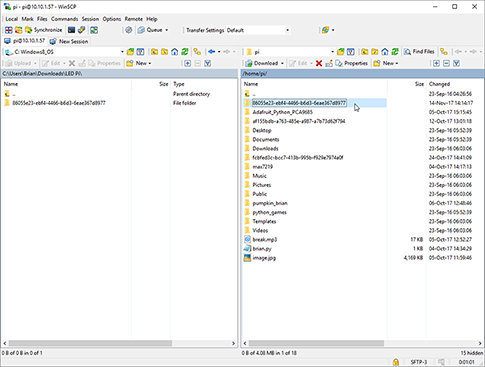Open the Options menu
The height and width of the screenshot is (367, 485).
[x=112, y=19]
